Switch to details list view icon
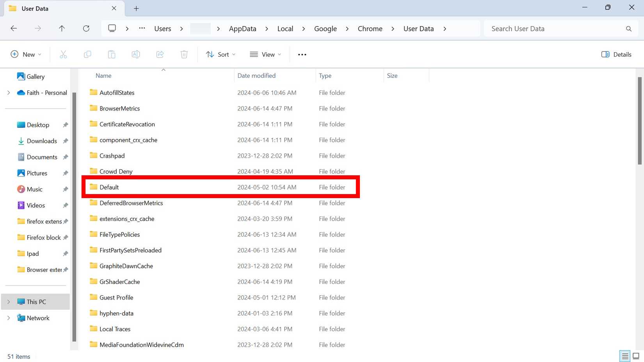 625,356
